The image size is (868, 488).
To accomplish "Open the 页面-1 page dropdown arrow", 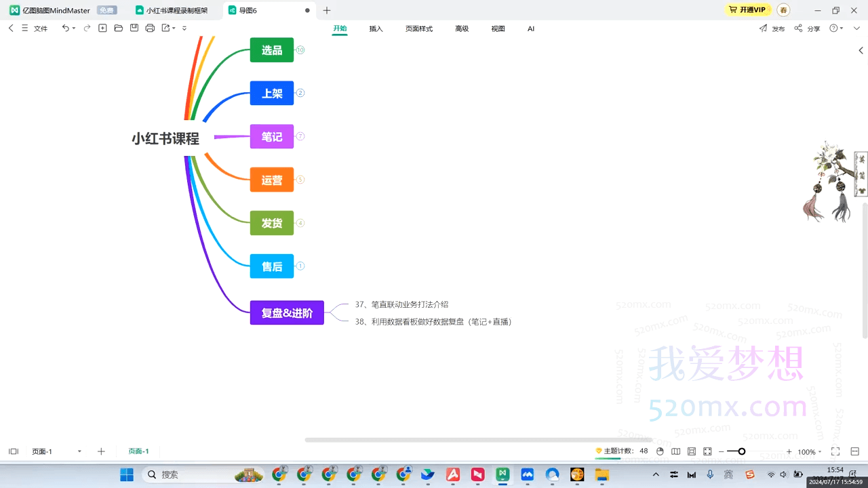I will click(79, 451).
